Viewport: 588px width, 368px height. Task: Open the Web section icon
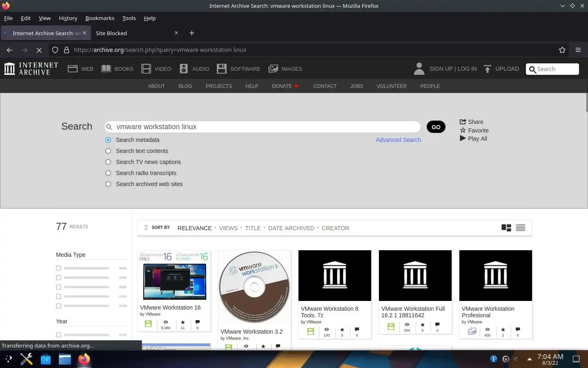tap(73, 69)
